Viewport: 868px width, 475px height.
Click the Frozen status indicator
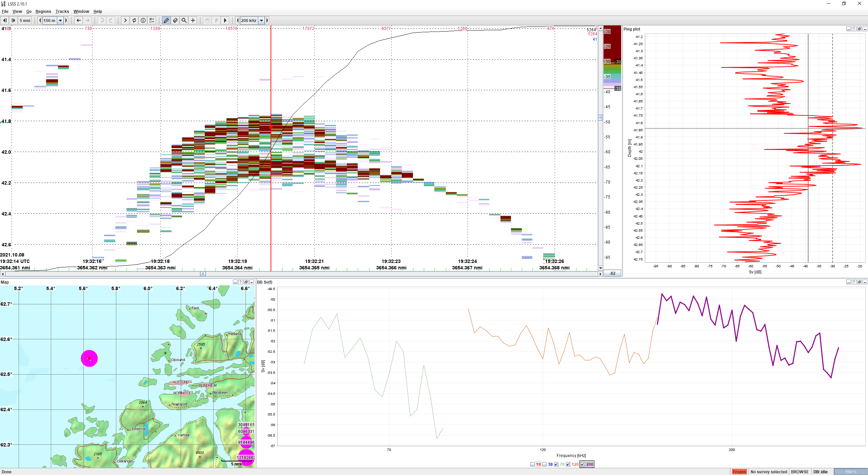740,472
